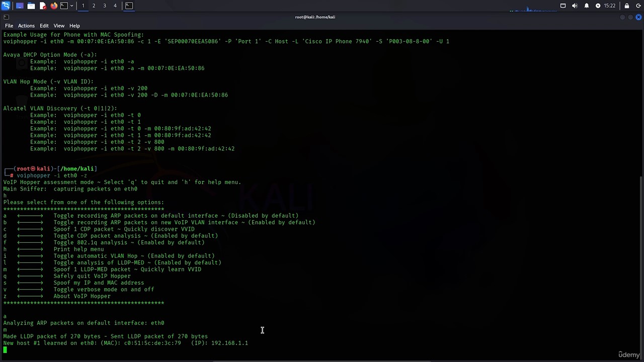Click the learned host IP 192.168.1.1

click(229, 343)
